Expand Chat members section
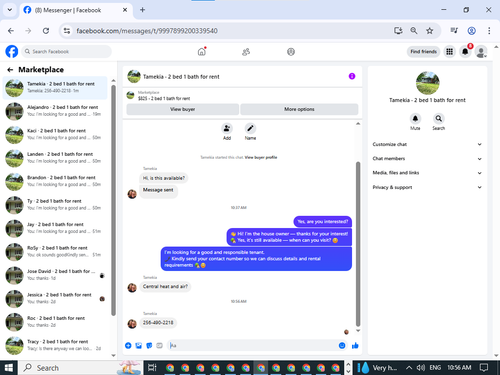The width and height of the screenshot is (500, 375). [427, 159]
